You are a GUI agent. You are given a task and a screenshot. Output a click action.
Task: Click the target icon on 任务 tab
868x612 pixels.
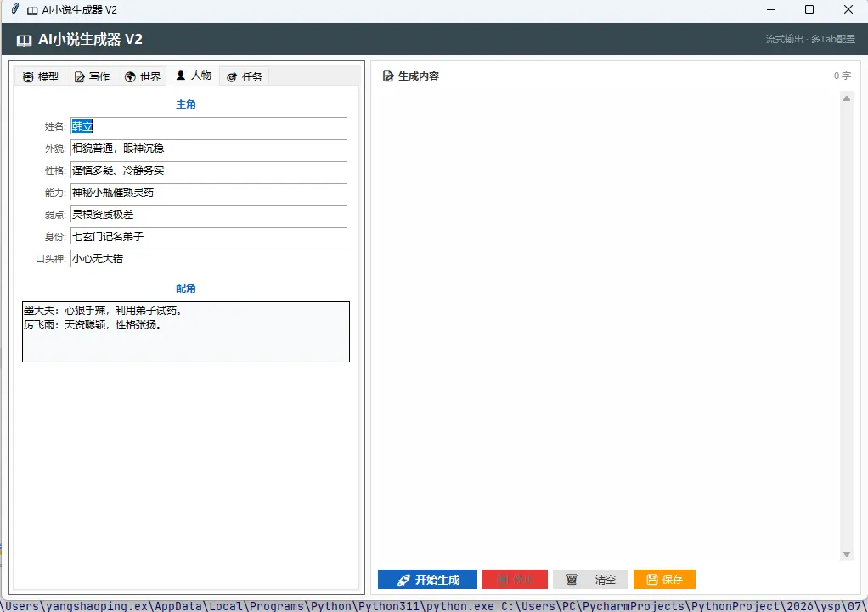pos(232,77)
